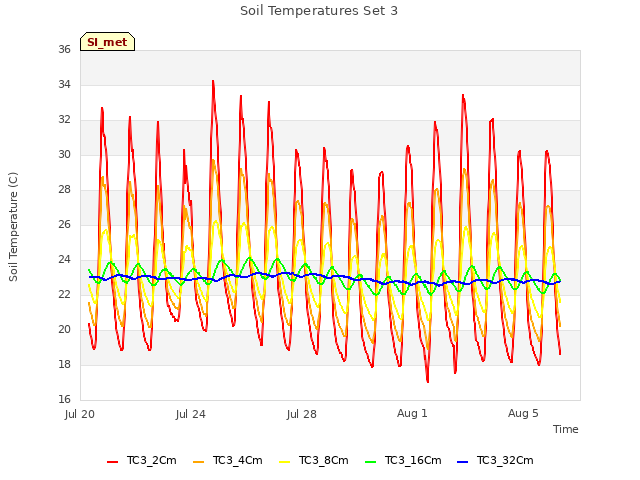Click the Jul 24 x-axis tick label
Image resolution: width=640 pixels, height=480 pixels.
pos(191,414)
